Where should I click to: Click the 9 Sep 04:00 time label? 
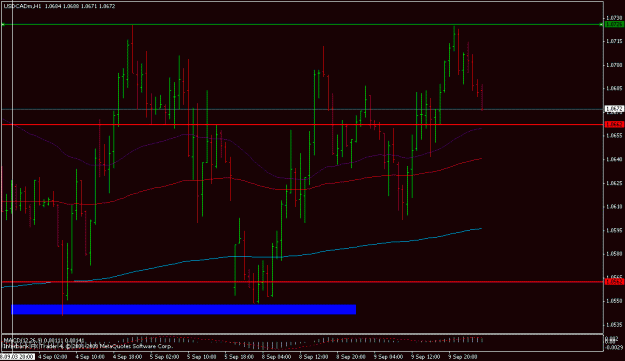[x=388, y=357]
